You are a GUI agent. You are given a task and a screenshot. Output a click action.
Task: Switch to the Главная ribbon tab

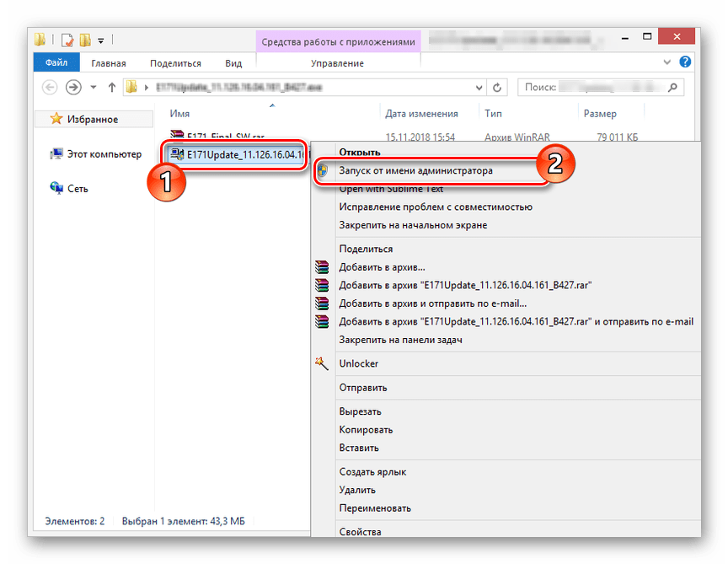pyautogui.click(x=108, y=63)
